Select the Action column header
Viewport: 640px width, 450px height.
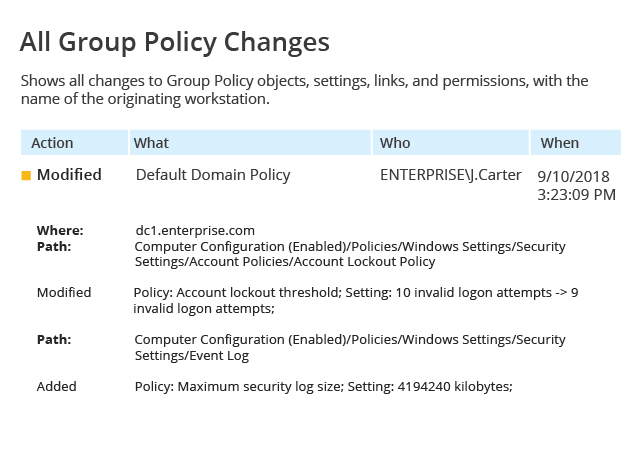74,143
